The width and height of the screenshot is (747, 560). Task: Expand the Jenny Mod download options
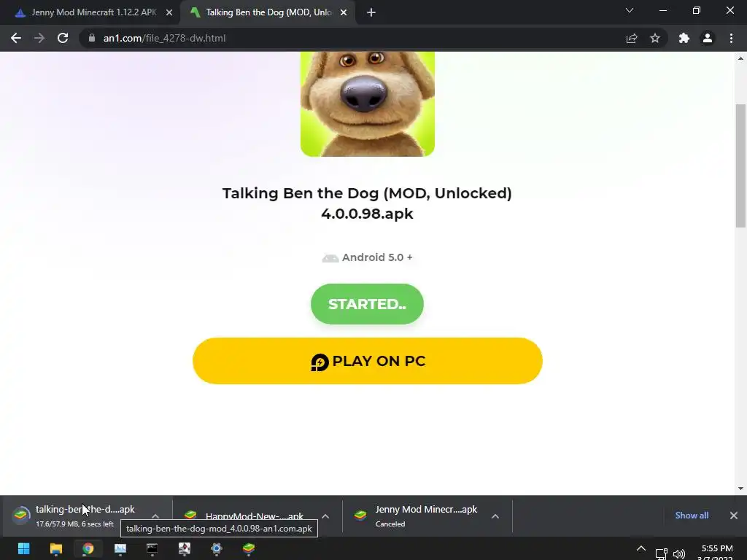pos(495,516)
